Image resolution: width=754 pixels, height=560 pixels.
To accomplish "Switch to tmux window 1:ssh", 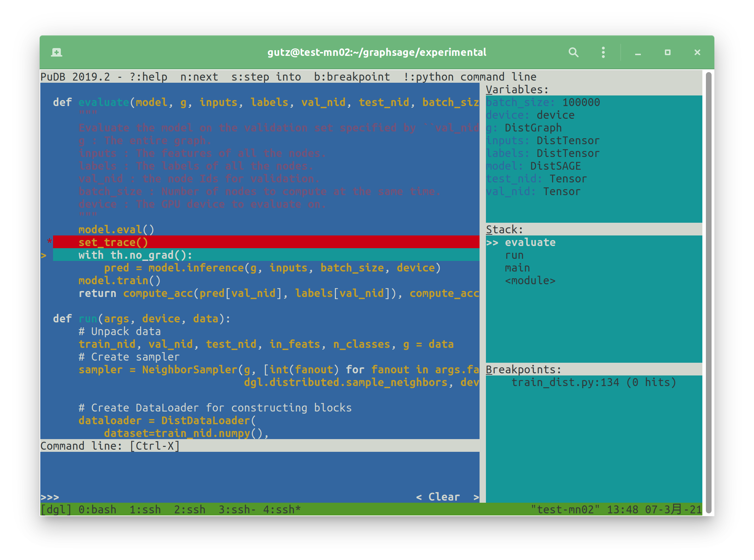I will click(145, 509).
